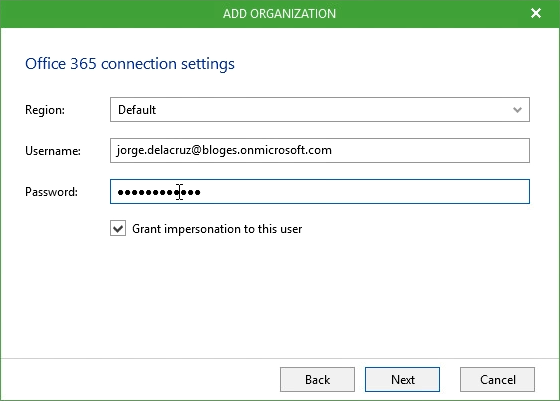560x401 pixels.
Task: Proceed with the Next button
Action: point(402,380)
